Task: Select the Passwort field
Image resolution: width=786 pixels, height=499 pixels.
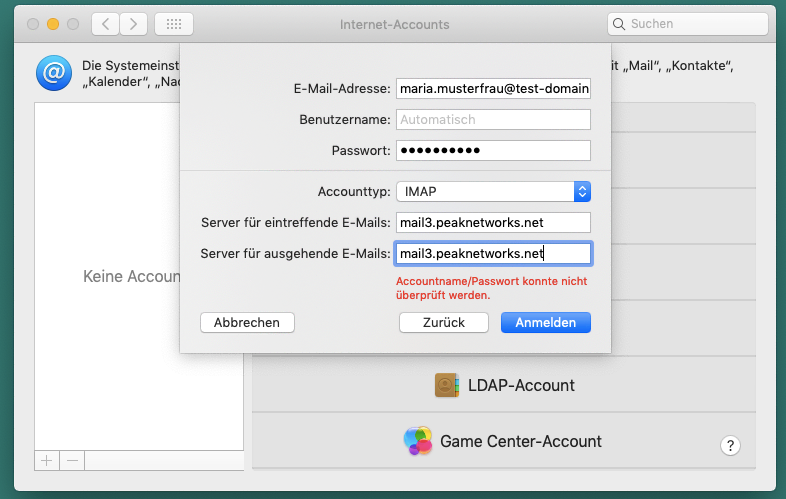Action: 493,151
